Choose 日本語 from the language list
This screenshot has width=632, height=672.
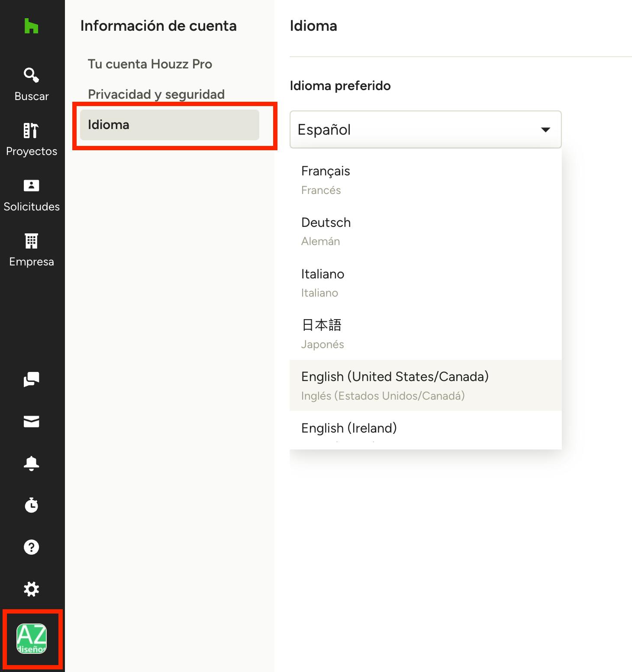pyautogui.click(x=426, y=334)
